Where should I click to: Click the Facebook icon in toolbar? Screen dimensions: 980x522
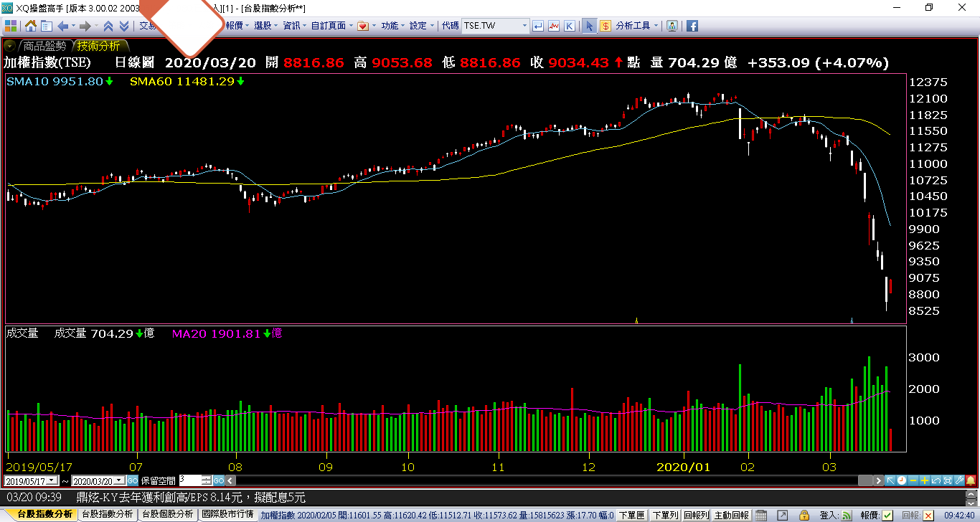692,26
